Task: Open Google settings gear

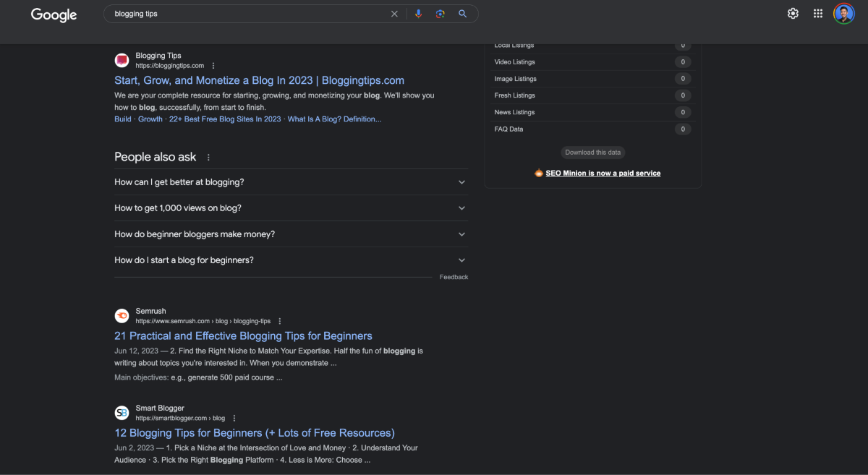Action: coord(793,14)
